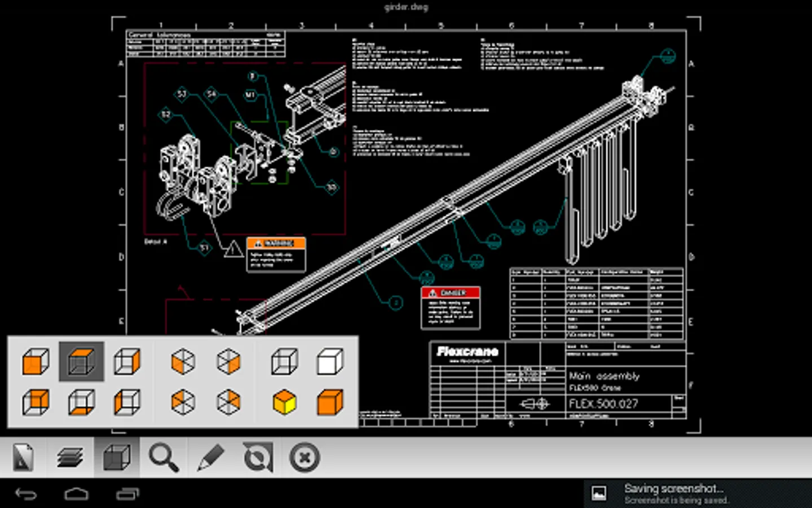Select the highlighted top view cube

81,361
